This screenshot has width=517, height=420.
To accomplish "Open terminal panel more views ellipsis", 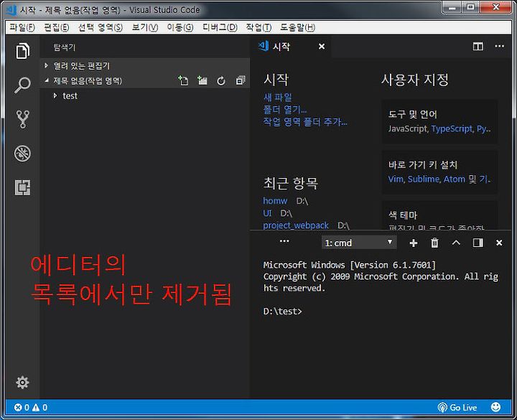I will [284, 241].
